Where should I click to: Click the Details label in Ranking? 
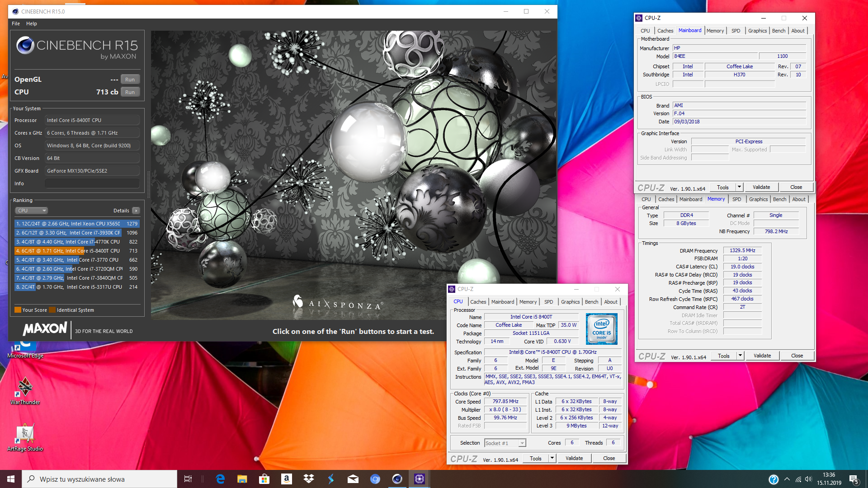click(x=121, y=211)
